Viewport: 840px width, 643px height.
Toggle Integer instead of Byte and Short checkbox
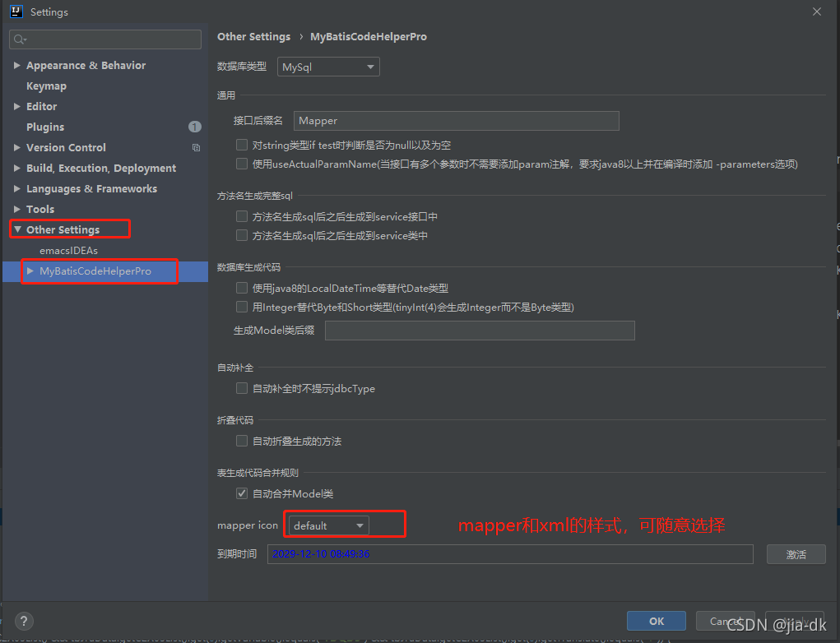click(x=242, y=307)
